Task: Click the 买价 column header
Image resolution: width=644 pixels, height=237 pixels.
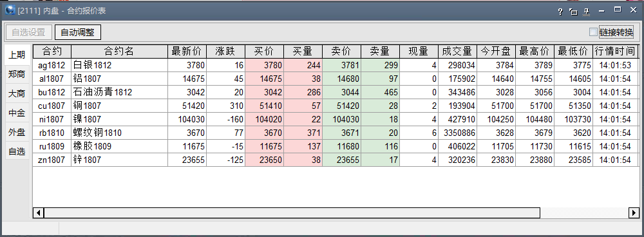Action: tap(265, 52)
